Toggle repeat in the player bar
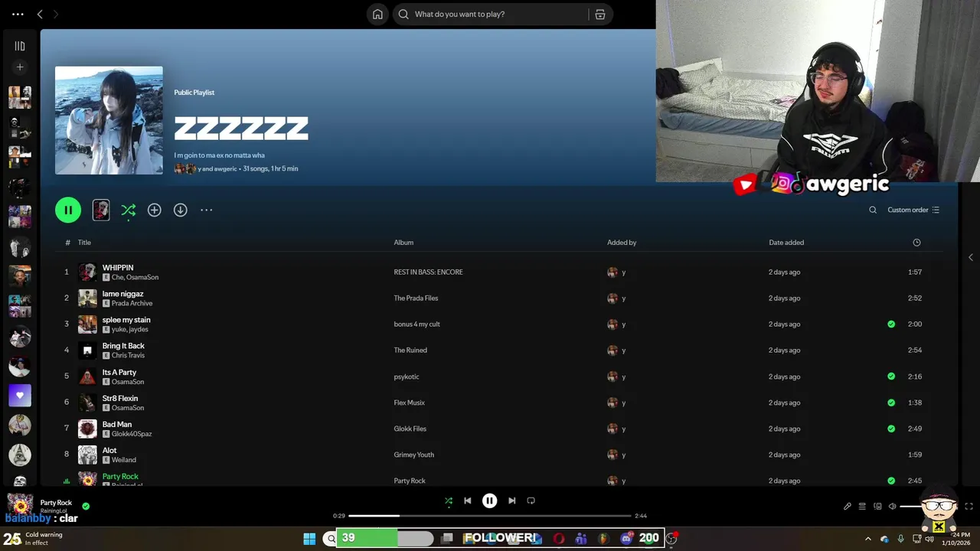 (x=531, y=500)
